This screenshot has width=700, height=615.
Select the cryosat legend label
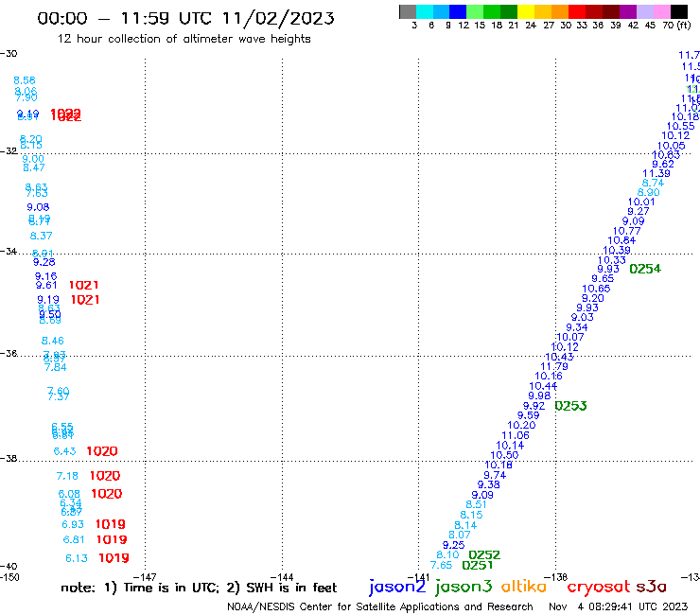(x=598, y=587)
